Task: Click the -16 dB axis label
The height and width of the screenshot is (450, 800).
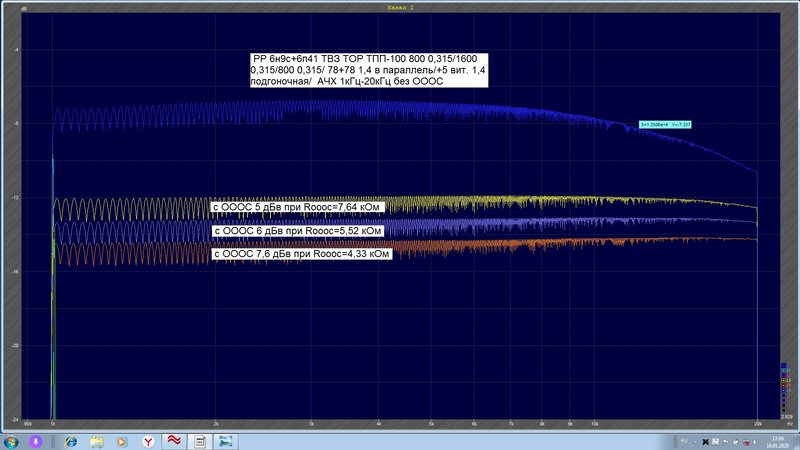Action: (16, 272)
